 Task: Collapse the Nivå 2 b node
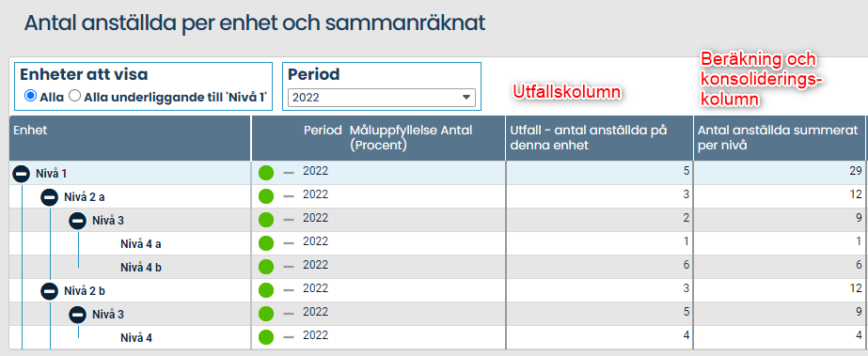point(49,291)
